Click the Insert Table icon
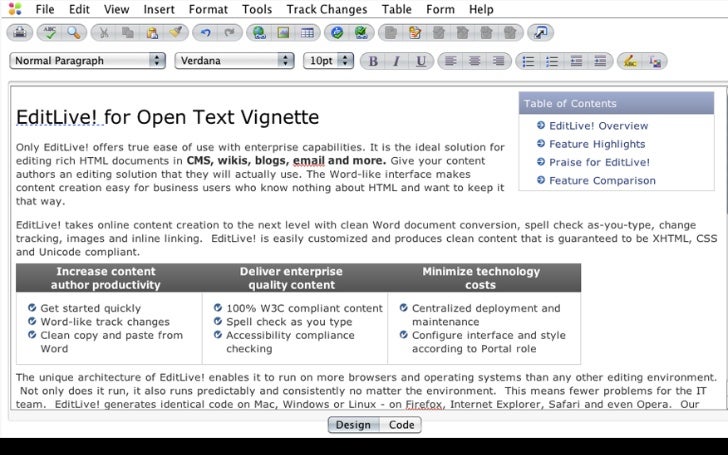The height and width of the screenshot is (455, 728). click(x=307, y=32)
